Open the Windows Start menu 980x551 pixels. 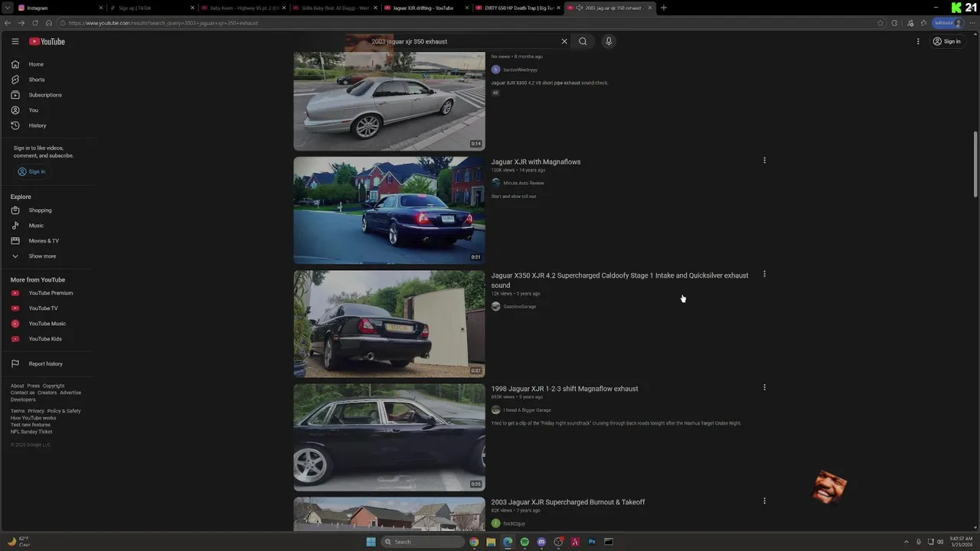pos(371,542)
